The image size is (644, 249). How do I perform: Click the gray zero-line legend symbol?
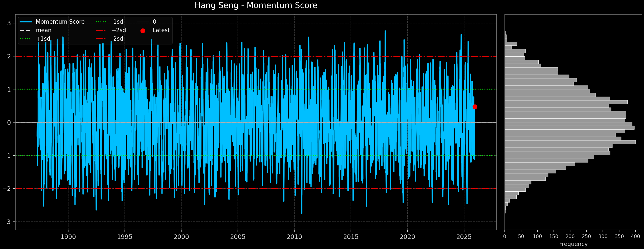pos(143,22)
